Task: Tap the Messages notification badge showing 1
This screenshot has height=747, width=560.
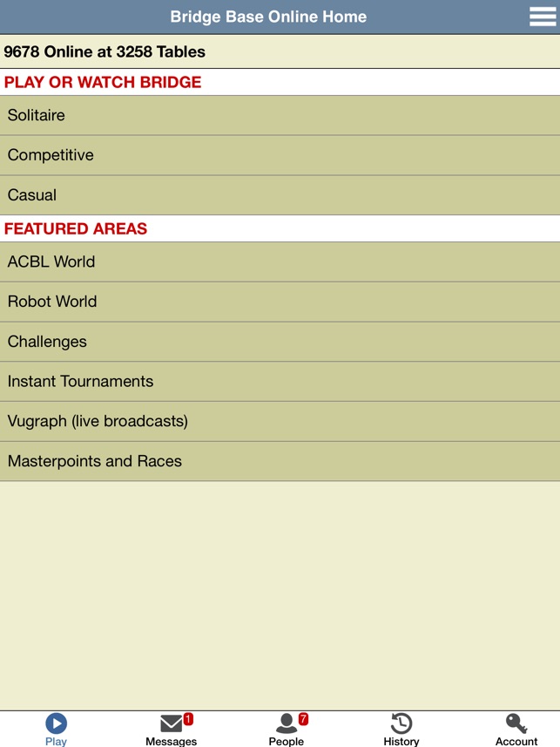Action: click(188, 719)
